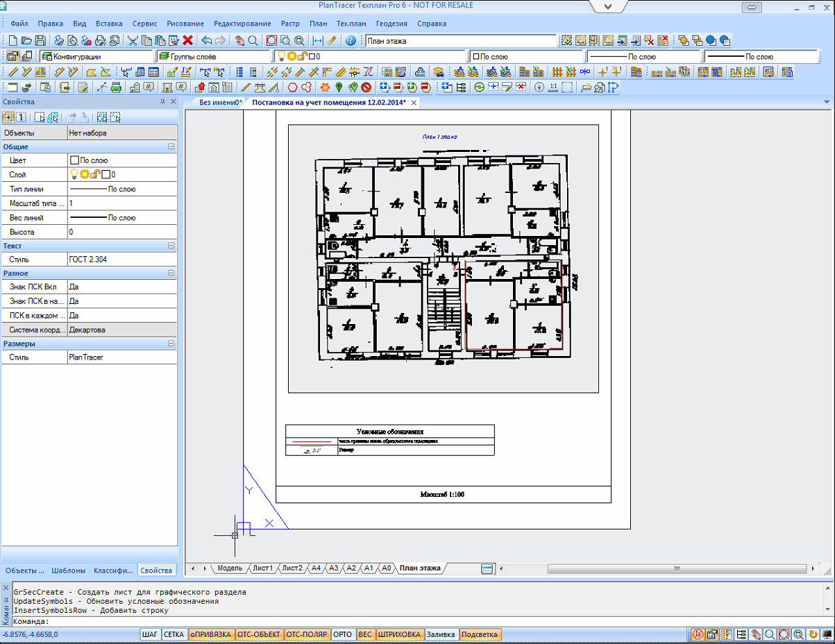Save the drawing with the diskette icon

(x=40, y=41)
